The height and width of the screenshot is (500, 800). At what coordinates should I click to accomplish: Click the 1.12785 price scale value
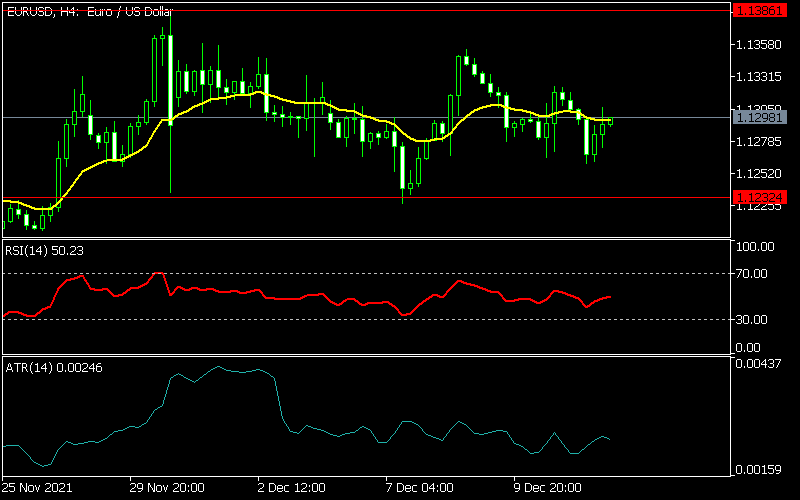(x=758, y=141)
